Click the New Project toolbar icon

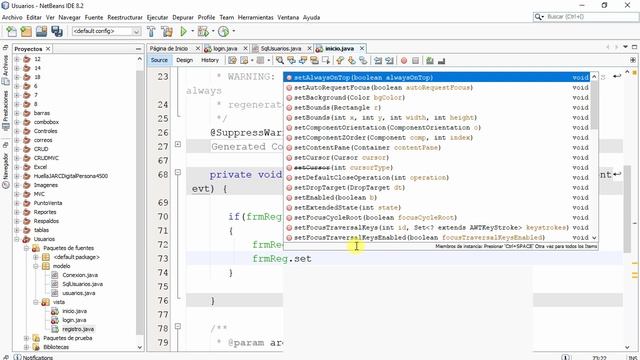click(26, 31)
